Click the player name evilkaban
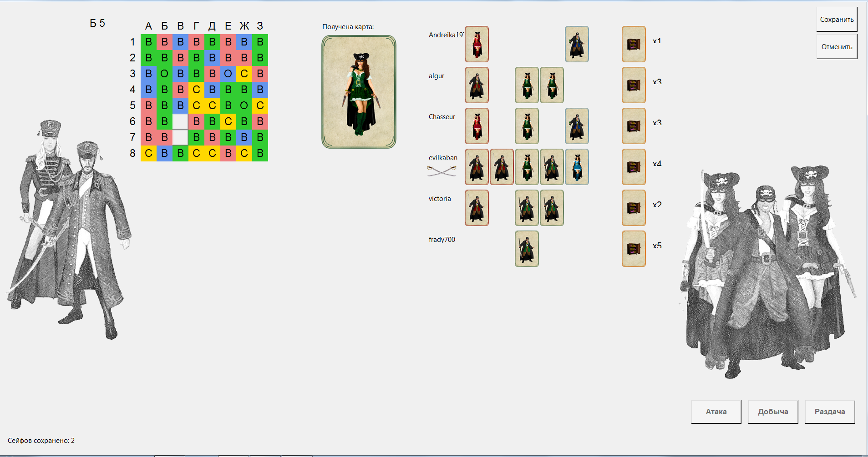Viewport: 868px width, 457px height. tap(443, 157)
